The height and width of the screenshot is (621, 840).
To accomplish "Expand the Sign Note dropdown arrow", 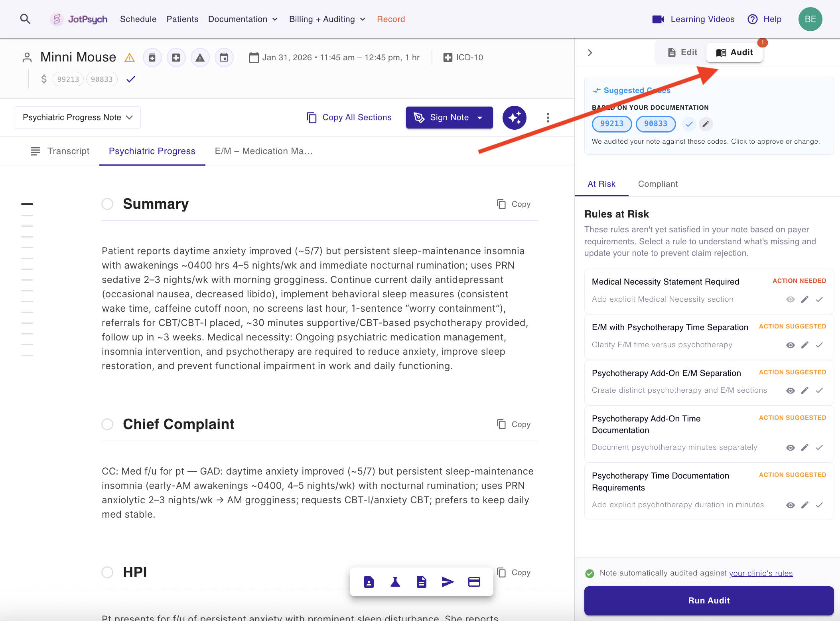I will pyautogui.click(x=480, y=118).
